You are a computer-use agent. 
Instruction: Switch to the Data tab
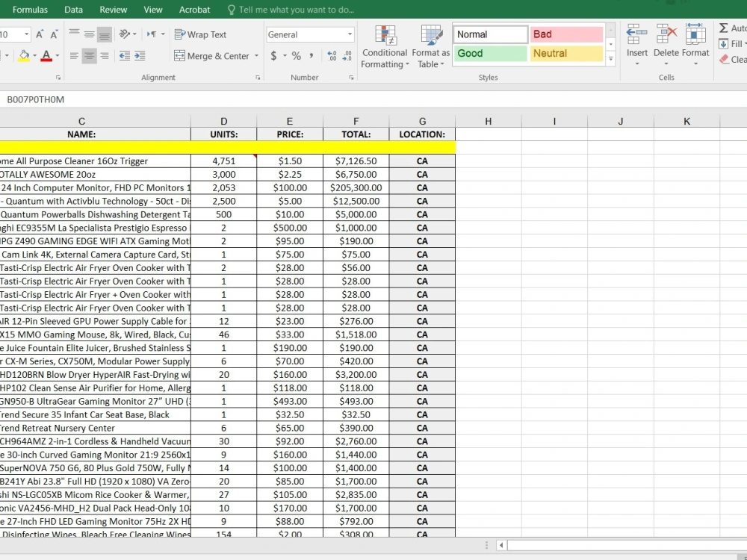coord(73,10)
